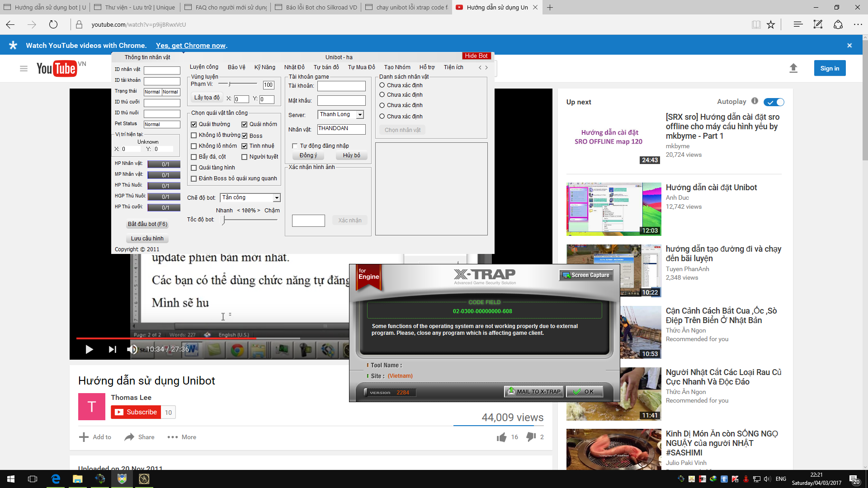Click YouTube Sign in button
Viewport: 868px width, 488px height.
(x=830, y=68)
